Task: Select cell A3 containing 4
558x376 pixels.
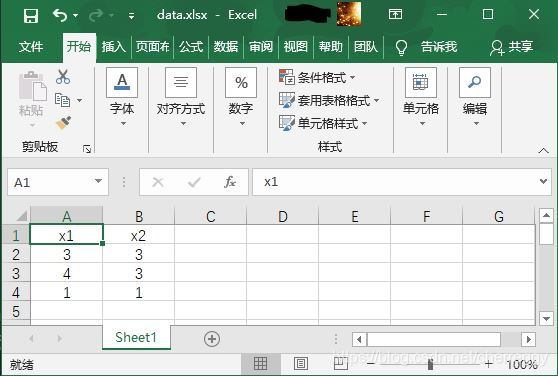Action: [x=67, y=273]
